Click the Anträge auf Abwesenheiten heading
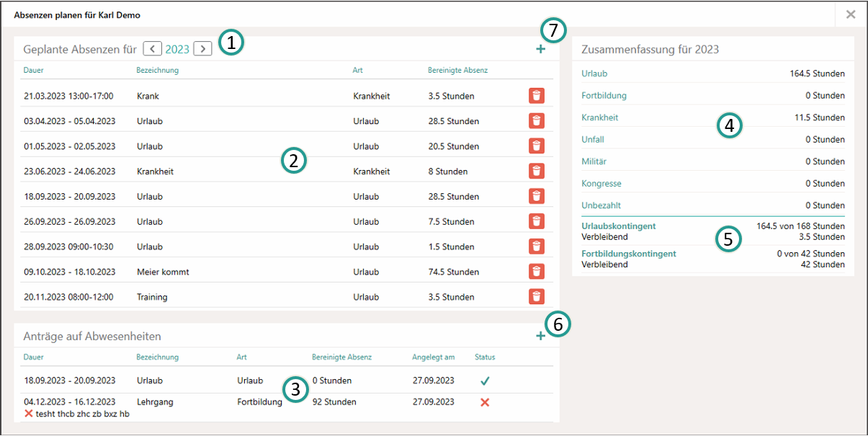 (x=92, y=337)
